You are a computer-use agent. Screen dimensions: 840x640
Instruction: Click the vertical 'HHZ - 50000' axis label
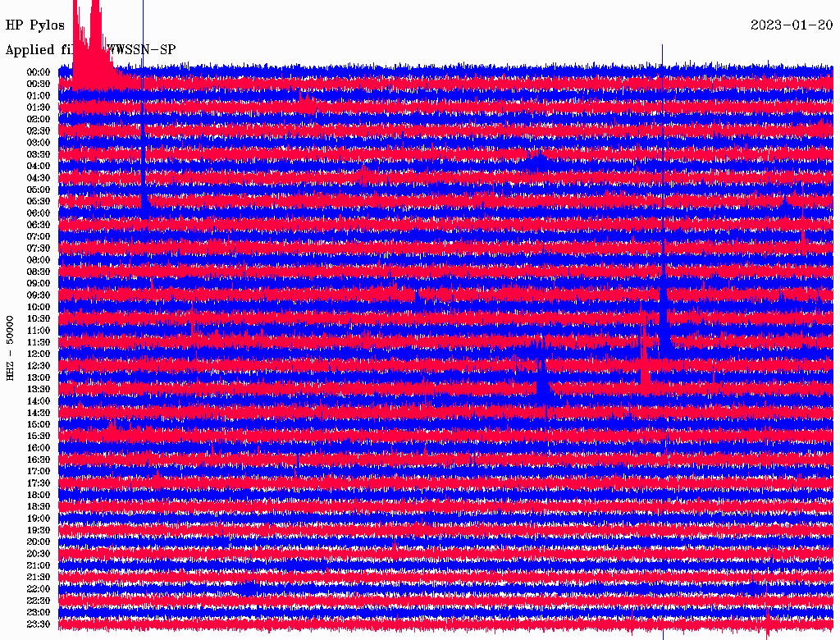10,348
